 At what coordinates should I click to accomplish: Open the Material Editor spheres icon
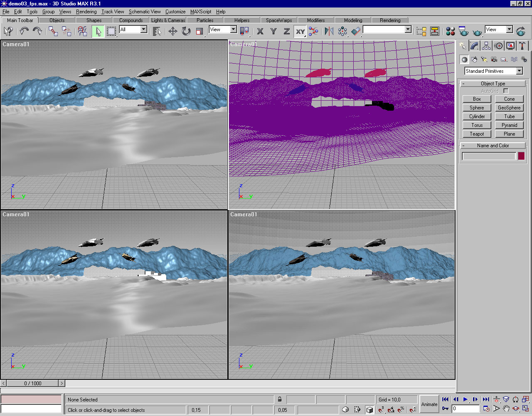point(451,31)
